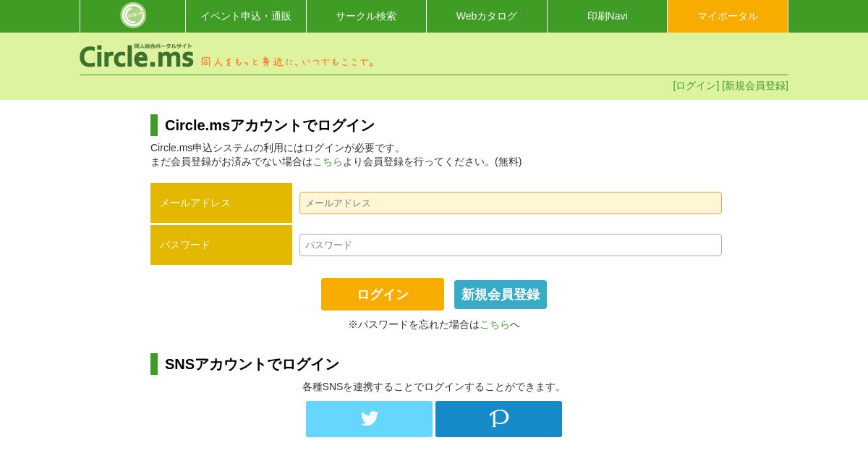Viewport: 868px width, 456px height.
Task: Focus the メールアドレス input field
Action: click(511, 203)
